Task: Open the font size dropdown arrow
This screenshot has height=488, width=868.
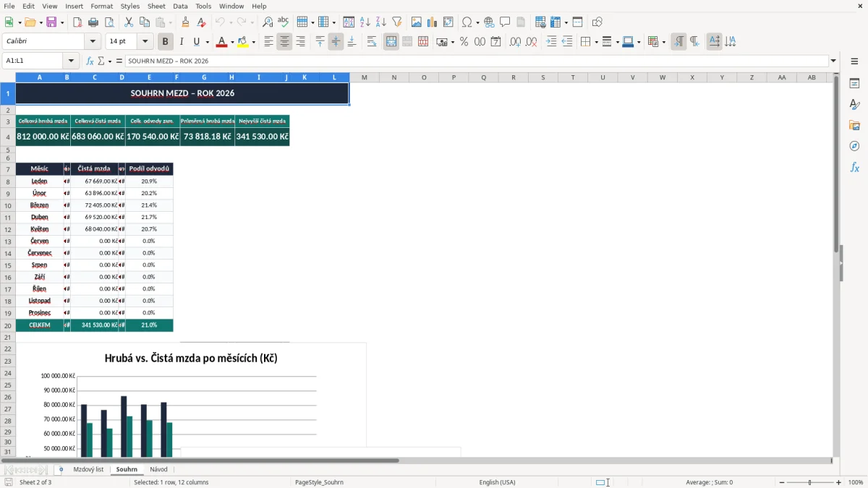Action: click(x=145, y=42)
